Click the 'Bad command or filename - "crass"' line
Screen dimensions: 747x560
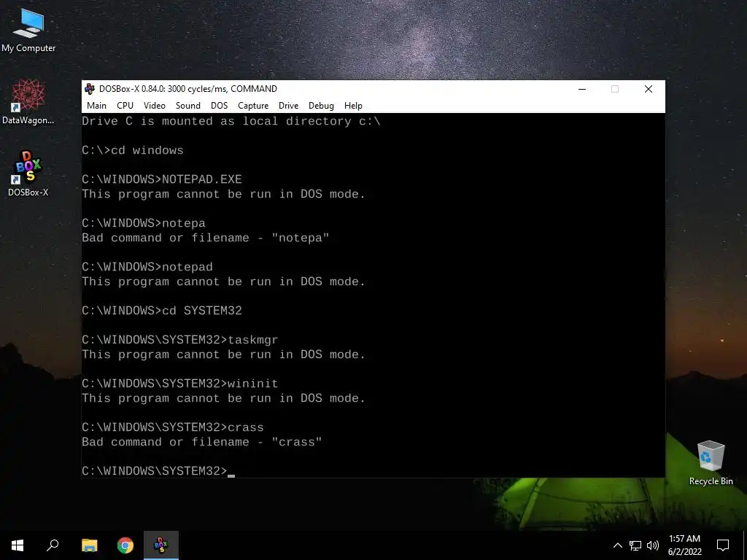[202, 443]
